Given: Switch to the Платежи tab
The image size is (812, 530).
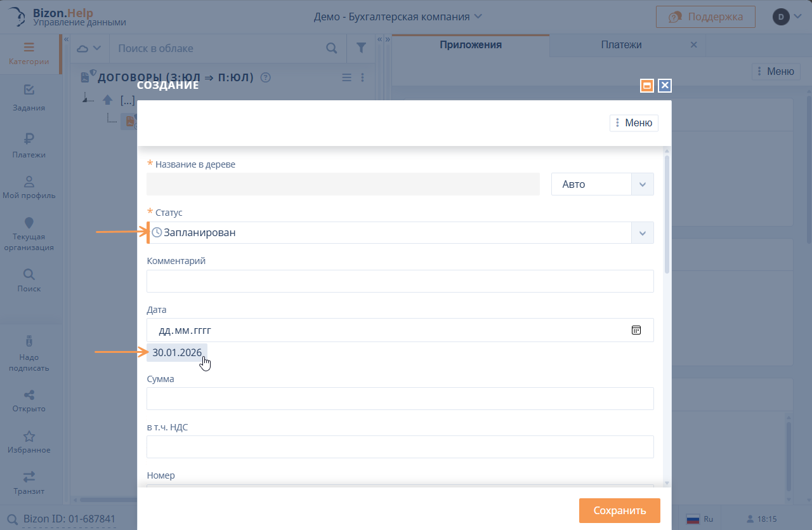Looking at the screenshot, I should (x=621, y=45).
